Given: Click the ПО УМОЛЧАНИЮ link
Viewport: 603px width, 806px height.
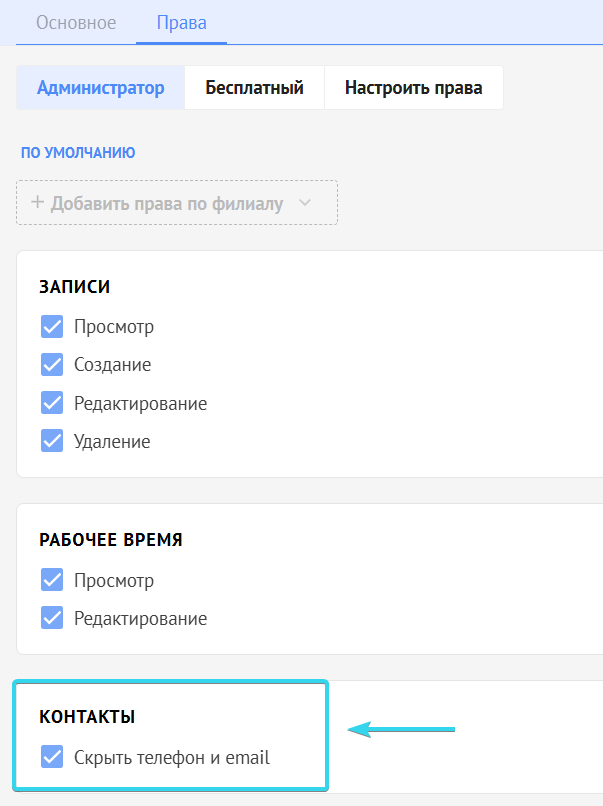Looking at the screenshot, I should [78, 153].
